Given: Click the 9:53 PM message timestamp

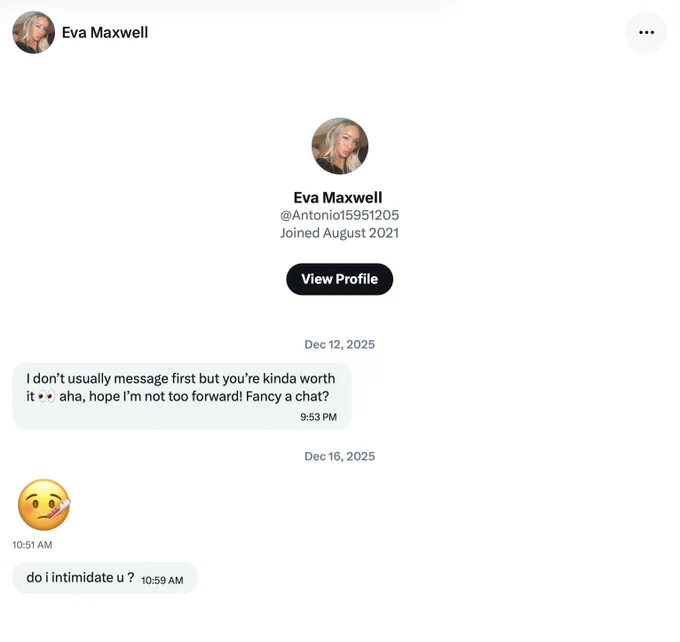Looking at the screenshot, I should click(318, 417).
